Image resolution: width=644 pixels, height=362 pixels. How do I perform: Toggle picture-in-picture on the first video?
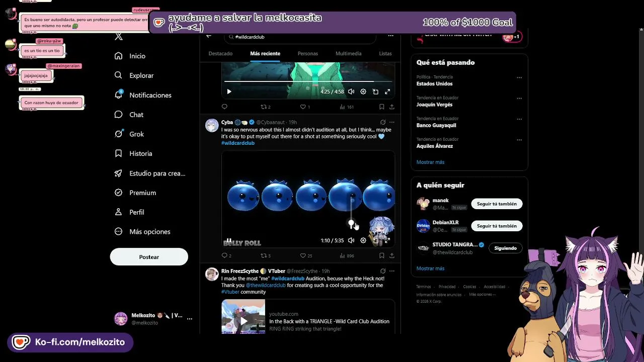click(375, 92)
